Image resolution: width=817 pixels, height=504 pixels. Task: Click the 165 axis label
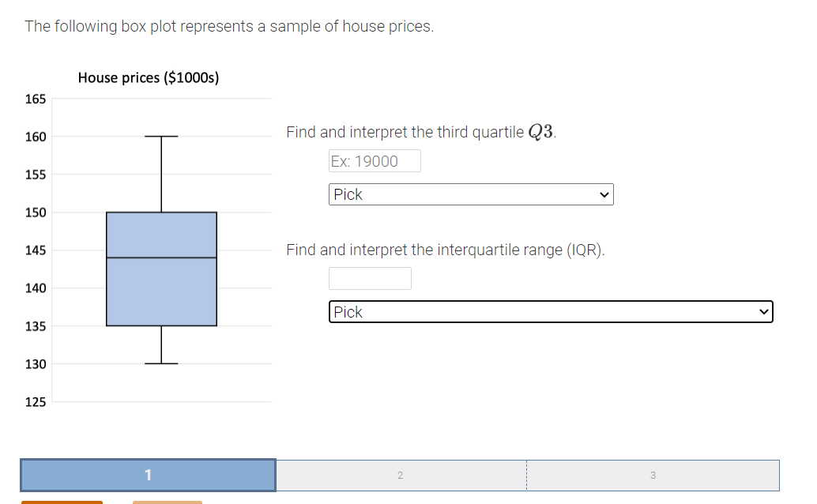tap(36, 99)
